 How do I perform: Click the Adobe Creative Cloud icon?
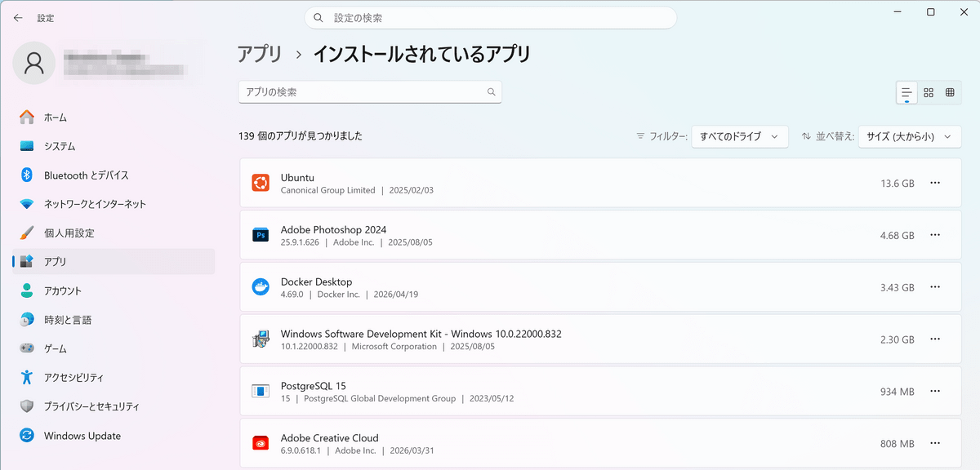click(x=261, y=444)
